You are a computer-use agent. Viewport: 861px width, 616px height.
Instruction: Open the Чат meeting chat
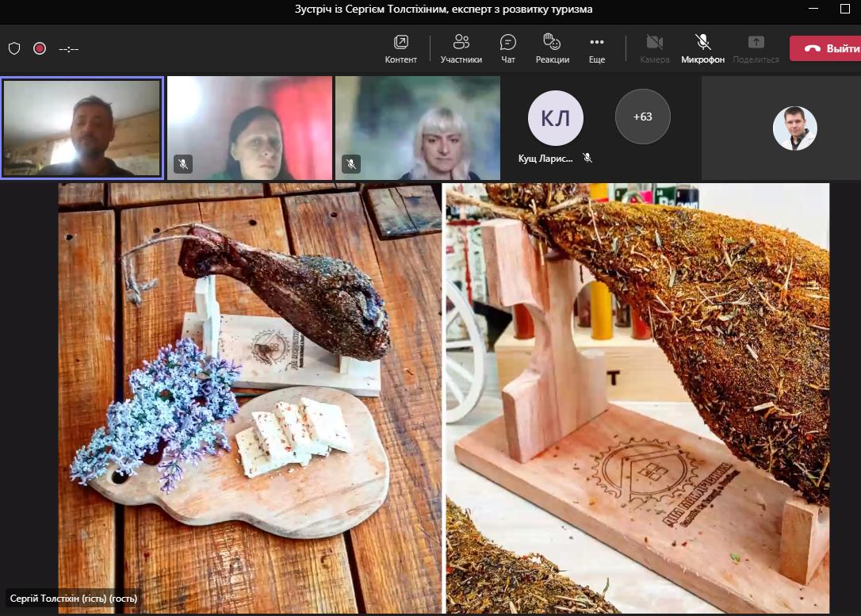point(508,48)
